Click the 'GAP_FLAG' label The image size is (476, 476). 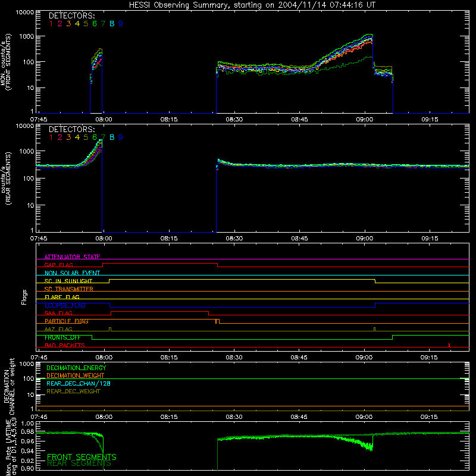[x=58, y=265]
